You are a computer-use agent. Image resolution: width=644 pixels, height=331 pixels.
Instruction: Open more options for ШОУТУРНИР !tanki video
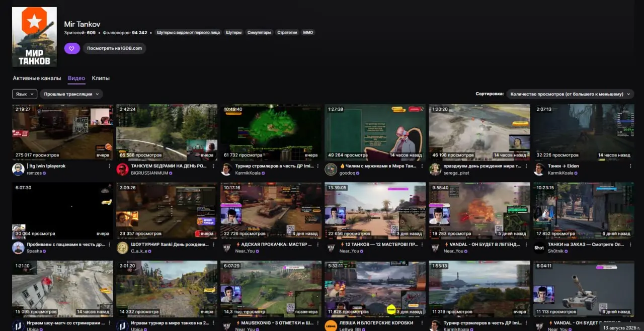(213, 244)
